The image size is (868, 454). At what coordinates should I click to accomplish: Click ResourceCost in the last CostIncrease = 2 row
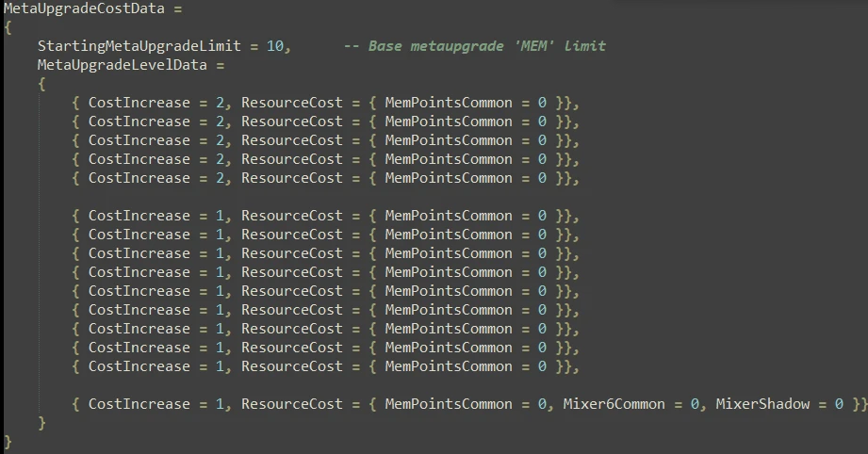tap(292, 178)
